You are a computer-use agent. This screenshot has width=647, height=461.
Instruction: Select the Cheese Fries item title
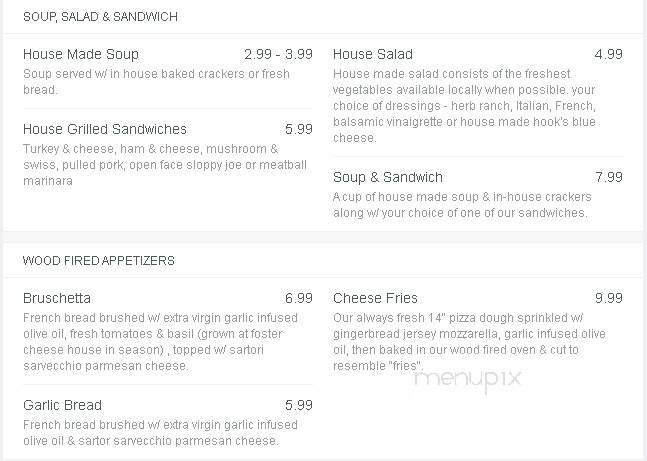coord(375,298)
